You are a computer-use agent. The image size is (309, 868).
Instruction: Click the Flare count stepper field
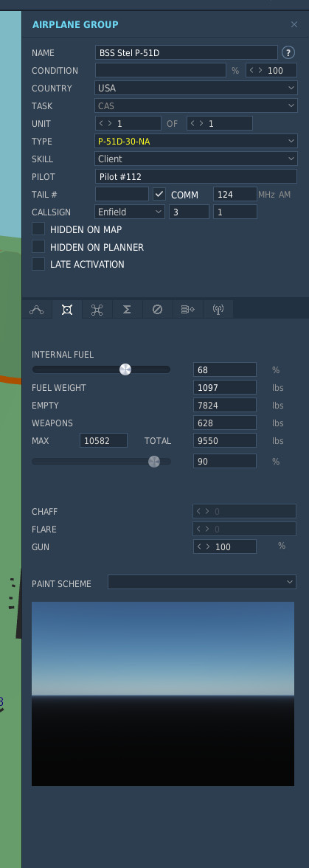tap(244, 529)
